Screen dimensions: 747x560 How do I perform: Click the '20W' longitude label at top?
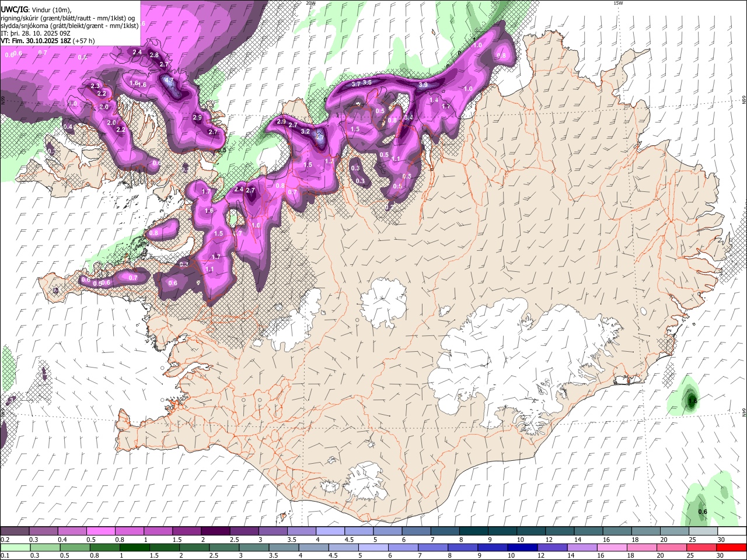click(x=310, y=3)
